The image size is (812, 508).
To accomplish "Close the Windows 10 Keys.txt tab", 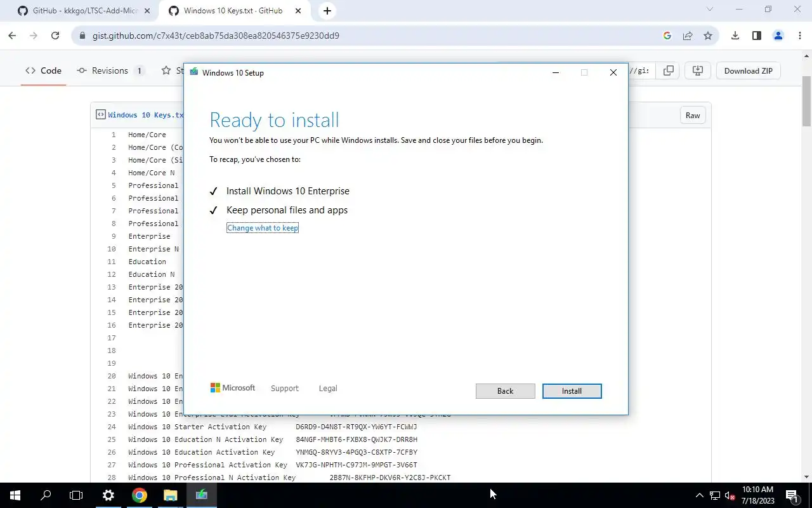I will [x=298, y=11].
